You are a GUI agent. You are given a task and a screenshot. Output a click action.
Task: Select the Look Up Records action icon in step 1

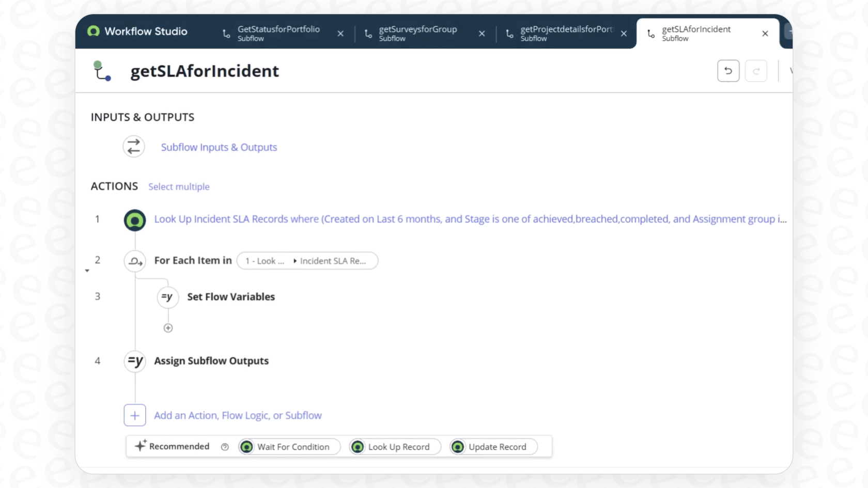pos(134,219)
